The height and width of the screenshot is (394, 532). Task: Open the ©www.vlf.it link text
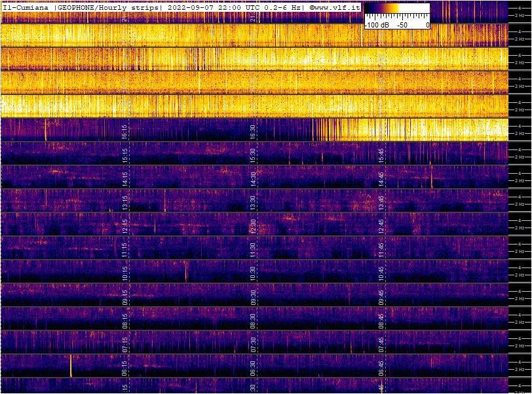(334, 7)
